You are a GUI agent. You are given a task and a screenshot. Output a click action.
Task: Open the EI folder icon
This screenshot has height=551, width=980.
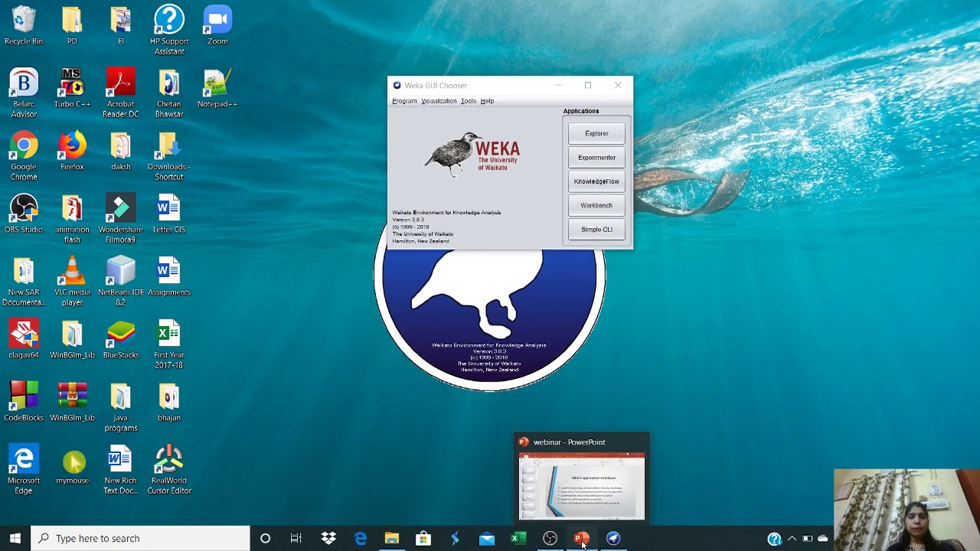pyautogui.click(x=120, y=25)
